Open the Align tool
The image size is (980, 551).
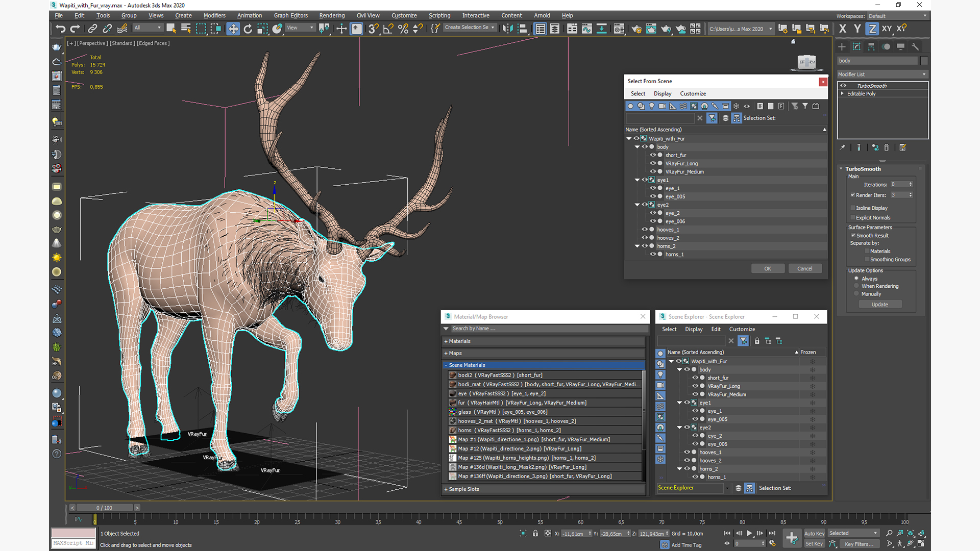click(x=522, y=29)
